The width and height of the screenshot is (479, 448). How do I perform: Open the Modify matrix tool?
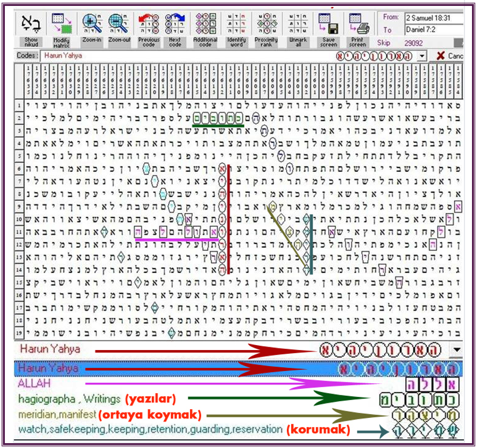62,24
